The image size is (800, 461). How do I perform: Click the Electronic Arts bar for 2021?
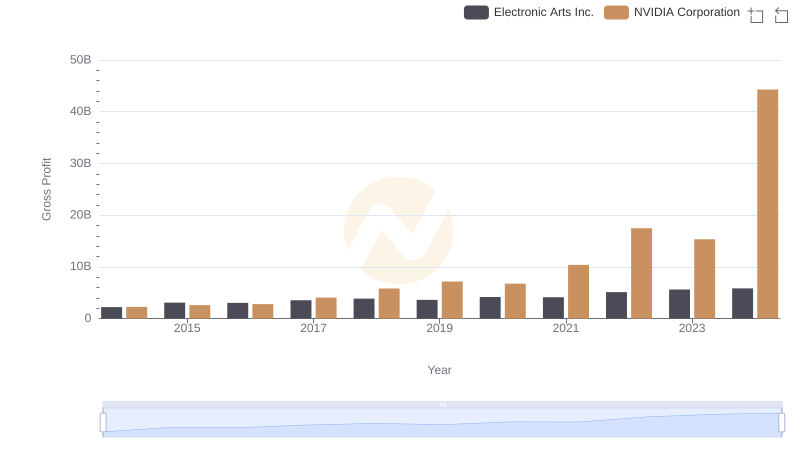coord(553,308)
